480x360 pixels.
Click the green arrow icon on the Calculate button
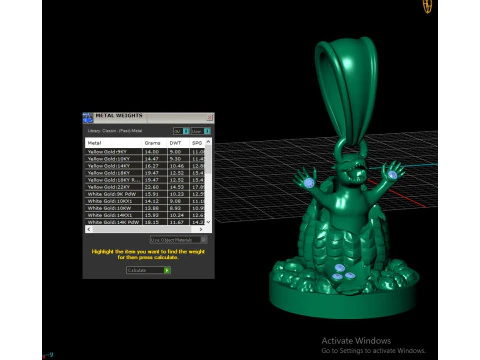click(x=167, y=270)
